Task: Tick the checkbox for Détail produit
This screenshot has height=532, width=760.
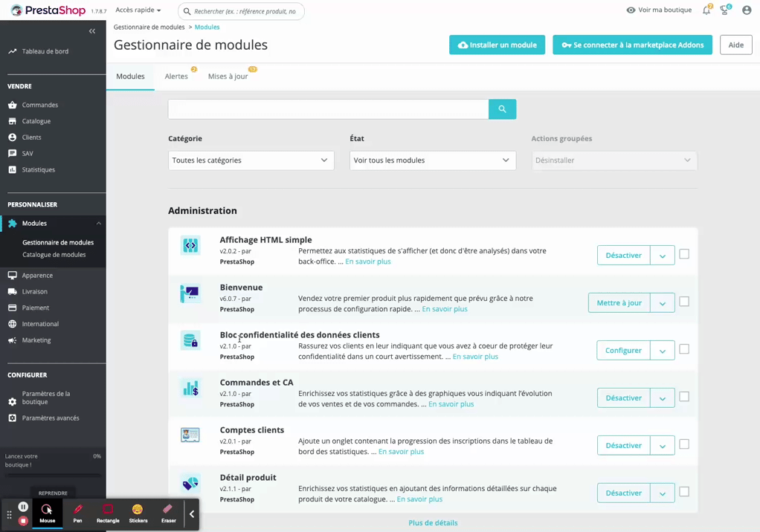Action: (x=684, y=491)
